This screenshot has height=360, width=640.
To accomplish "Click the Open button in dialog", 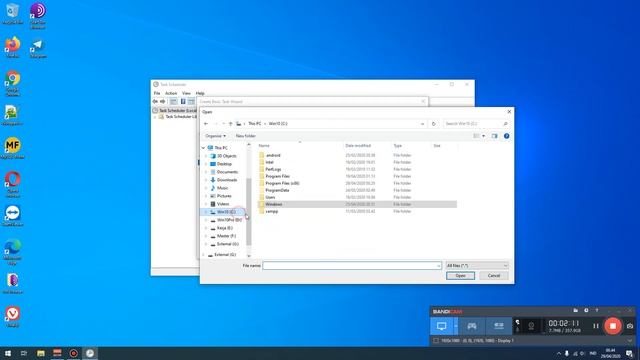I will click(x=460, y=276).
